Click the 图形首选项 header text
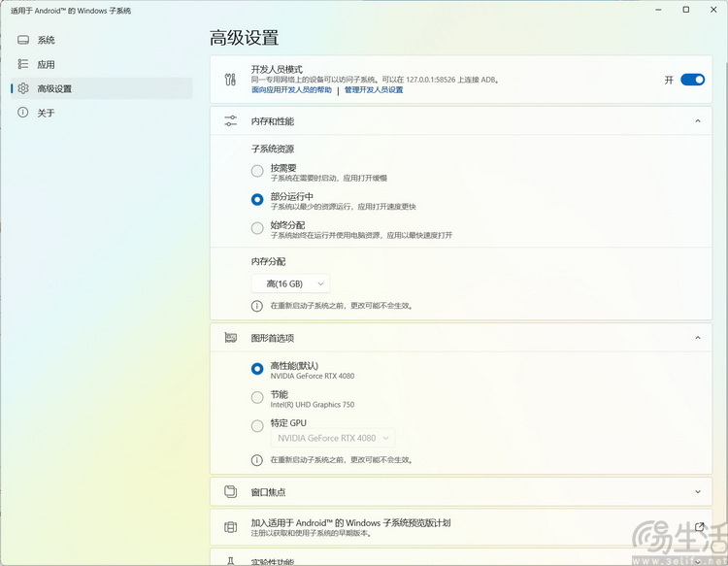The image size is (728, 566). point(273,338)
